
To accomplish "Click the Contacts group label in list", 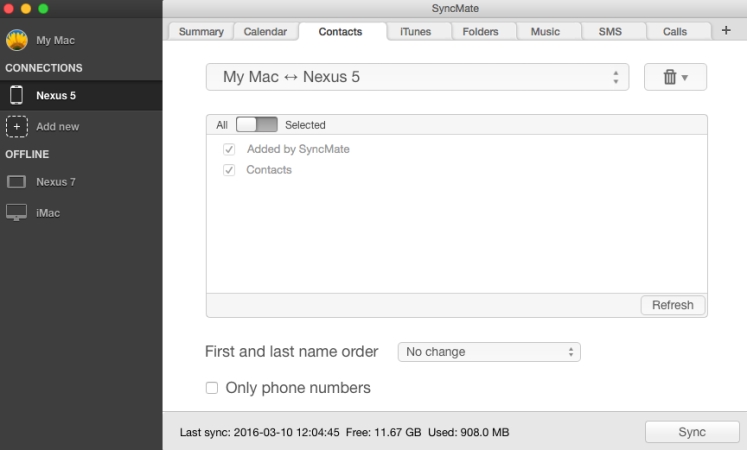I will pos(269,170).
